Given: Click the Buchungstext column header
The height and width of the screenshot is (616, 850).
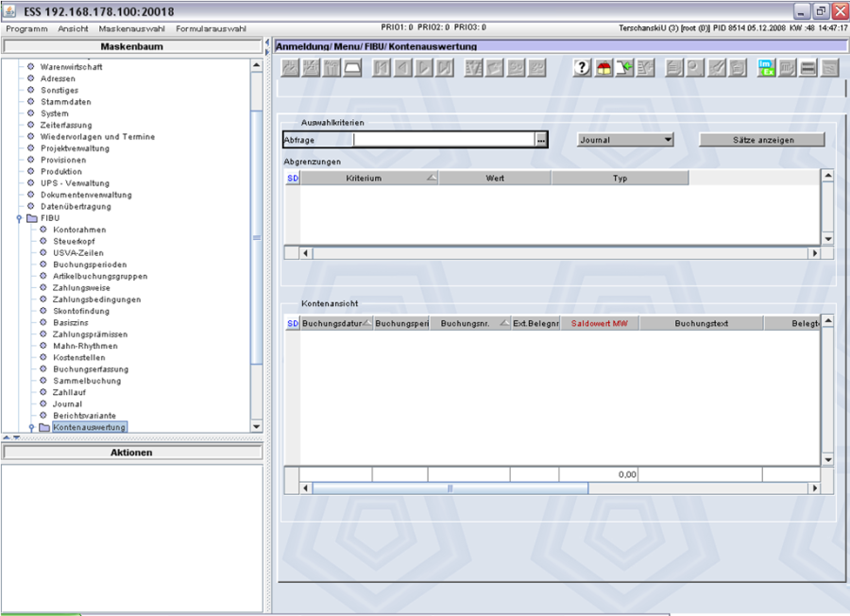Looking at the screenshot, I should (x=701, y=323).
